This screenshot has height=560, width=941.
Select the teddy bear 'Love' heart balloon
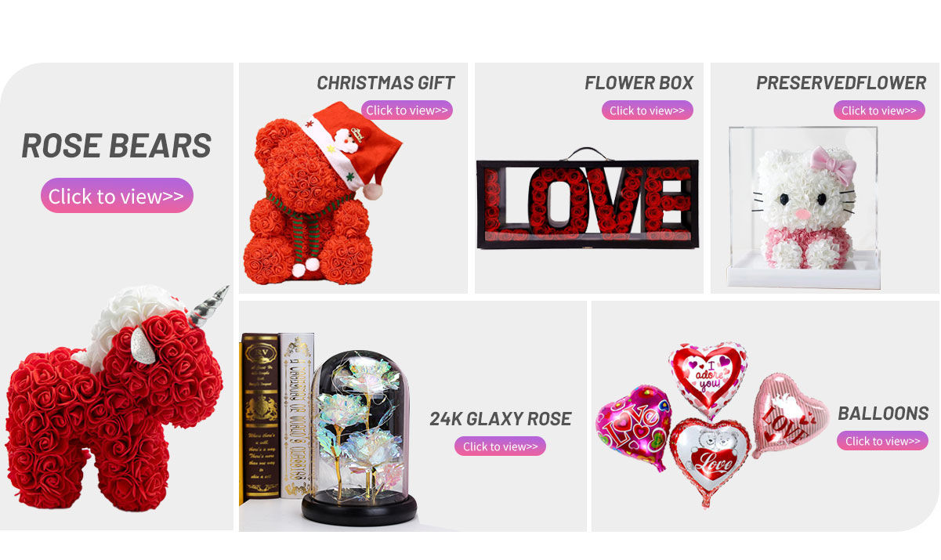(x=710, y=461)
